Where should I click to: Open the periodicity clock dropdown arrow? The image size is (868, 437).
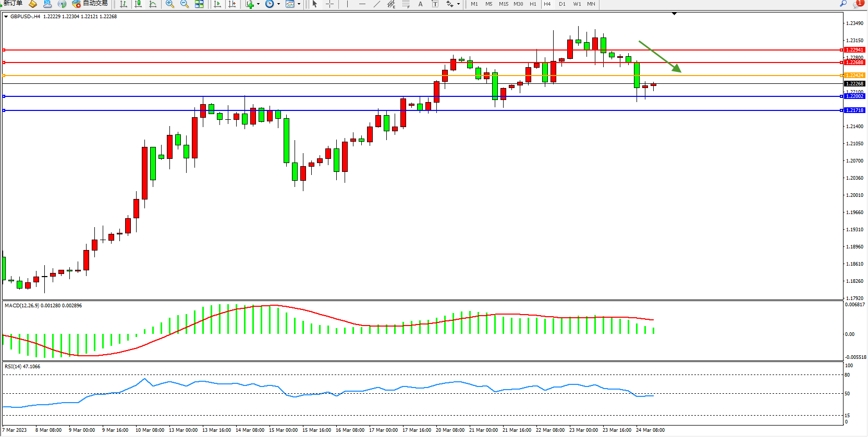pos(278,4)
